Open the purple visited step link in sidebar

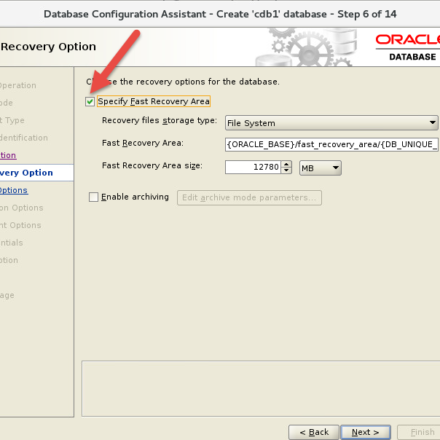[x=8, y=155]
